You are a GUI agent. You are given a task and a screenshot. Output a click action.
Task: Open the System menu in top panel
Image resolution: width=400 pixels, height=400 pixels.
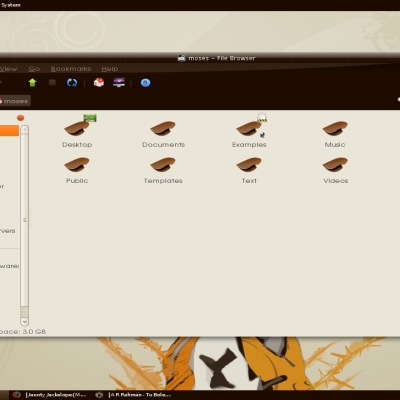(x=11, y=5)
